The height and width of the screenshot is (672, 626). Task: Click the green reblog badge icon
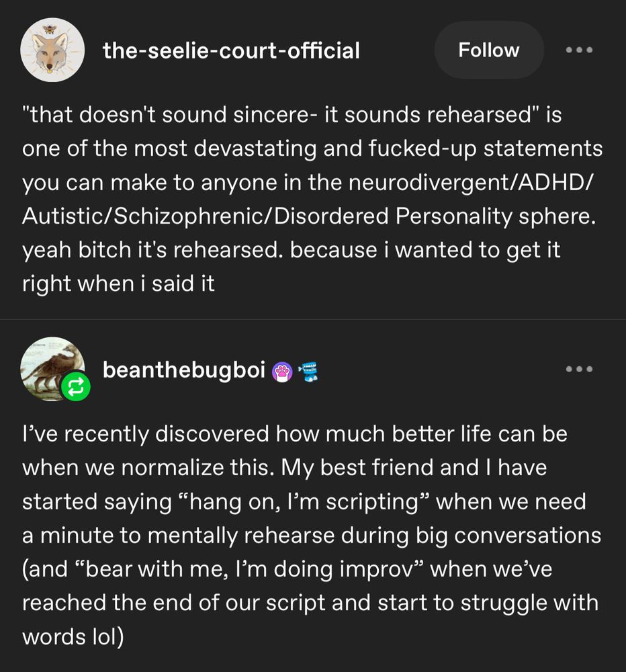75,387
